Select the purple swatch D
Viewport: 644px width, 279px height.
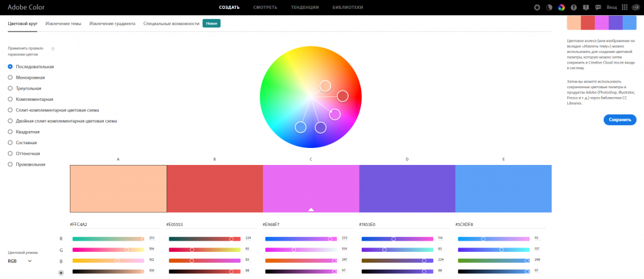click(408, 189)
